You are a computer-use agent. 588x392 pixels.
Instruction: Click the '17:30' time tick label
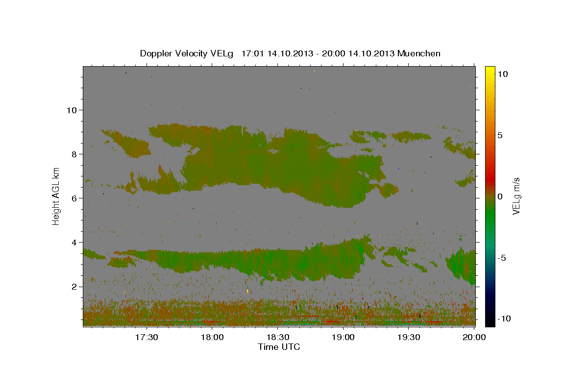[x=147, y=337]
